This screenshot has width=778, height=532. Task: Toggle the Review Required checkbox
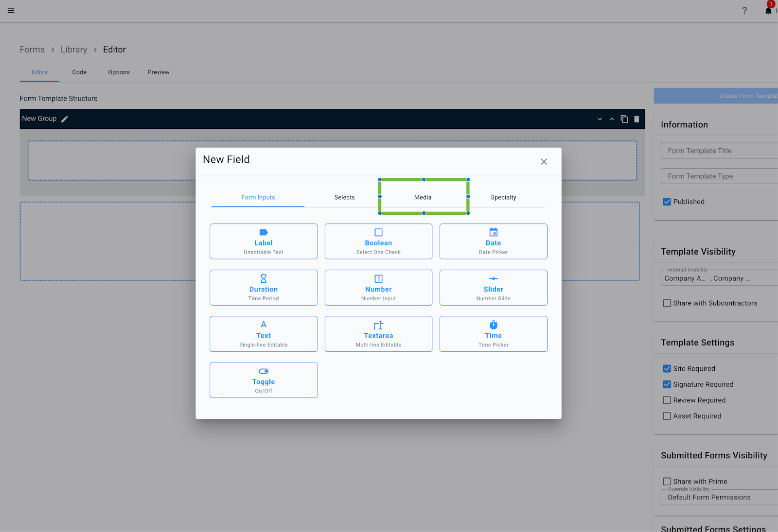[x=667, y=400]
